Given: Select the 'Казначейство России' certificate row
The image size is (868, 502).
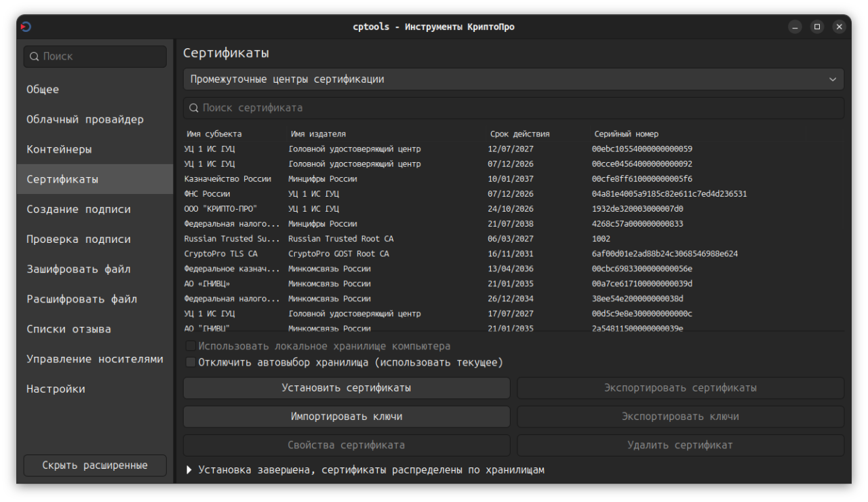Looking at the screenshot, I should pyautogui.click(x=513, y=179).
